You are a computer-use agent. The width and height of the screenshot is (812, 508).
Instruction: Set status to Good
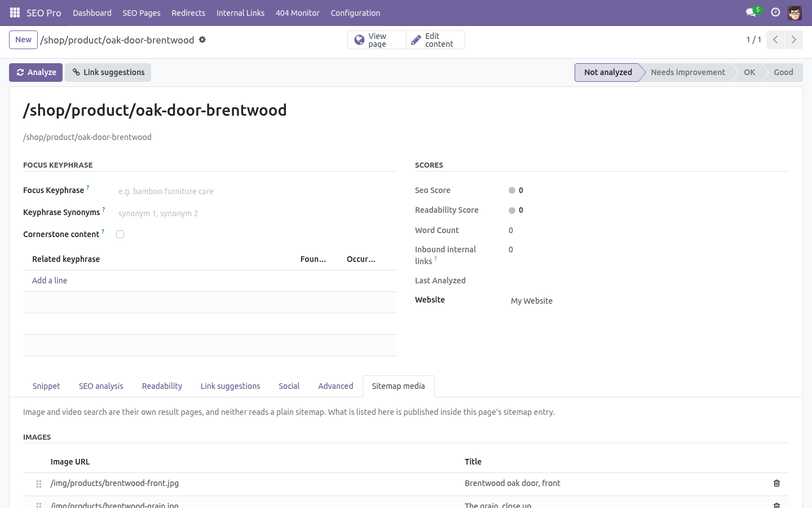click(x=783, y=72)
